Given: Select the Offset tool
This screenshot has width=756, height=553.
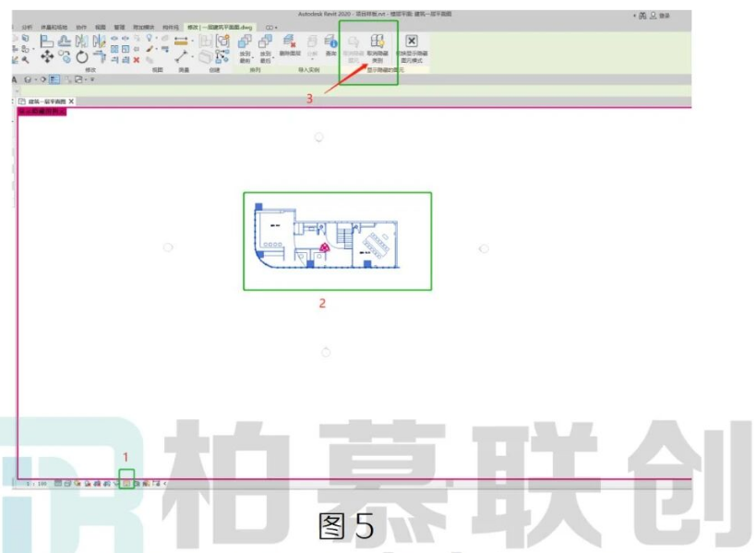Looking at the screenshot, I should click(x=64, y=42).
